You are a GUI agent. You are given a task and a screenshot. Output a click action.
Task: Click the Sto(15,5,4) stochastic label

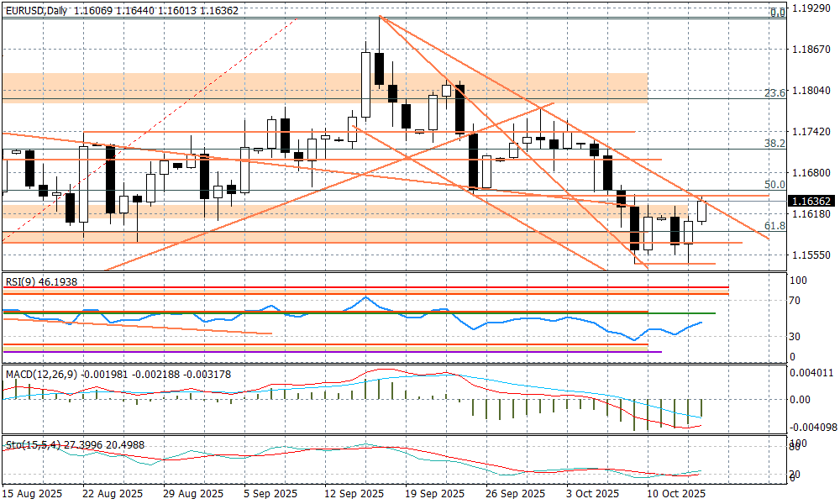coord(32,444)
